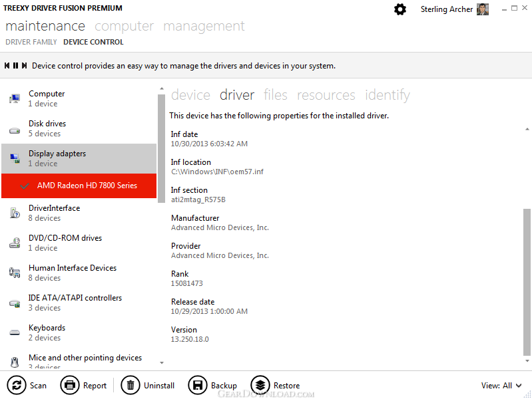This screenshot has width=532, height=399.
Task: Click the device list scrollbar thumb
Action: tap(162, 148)
